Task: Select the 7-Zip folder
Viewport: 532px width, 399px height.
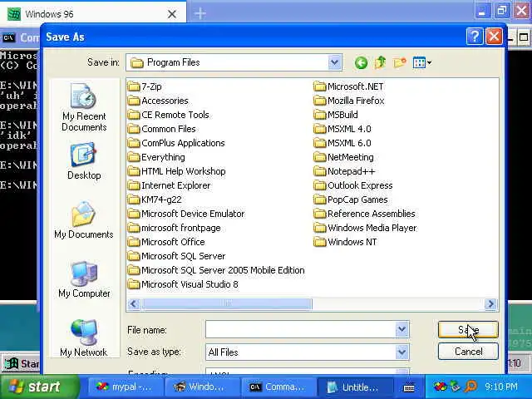Action: tap(145, 86)
